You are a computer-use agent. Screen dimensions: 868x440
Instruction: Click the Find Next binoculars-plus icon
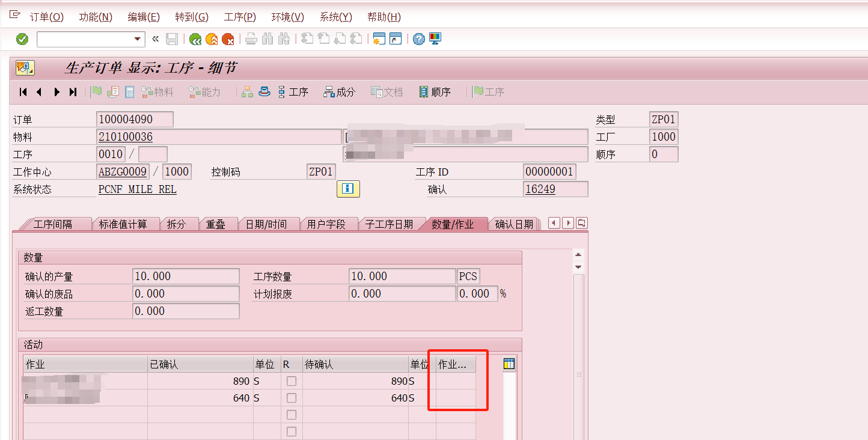pyautogui.click(x=284, y=40)
